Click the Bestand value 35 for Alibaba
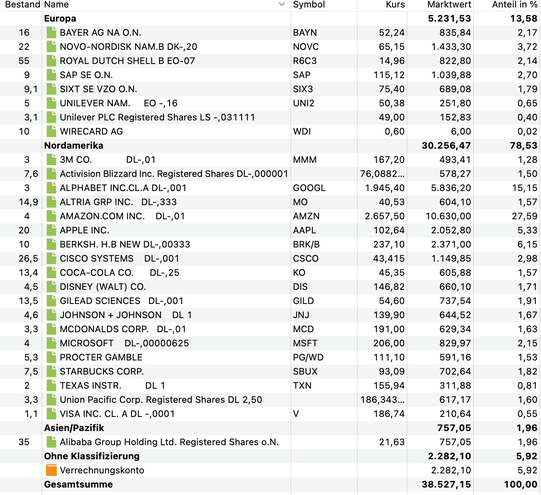This screenshot has height=495, width=541. tap(24, 442)
